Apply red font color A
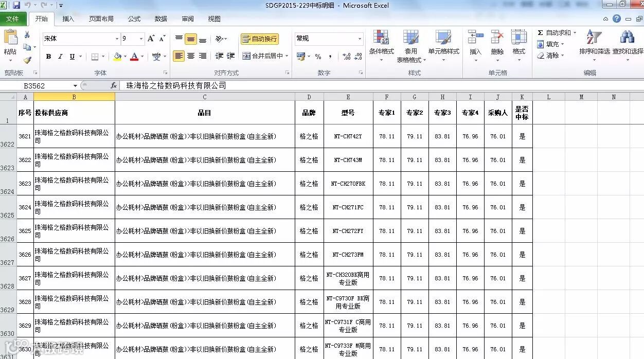644x359 pixels. pyautogui.click(x=134, y=57)
